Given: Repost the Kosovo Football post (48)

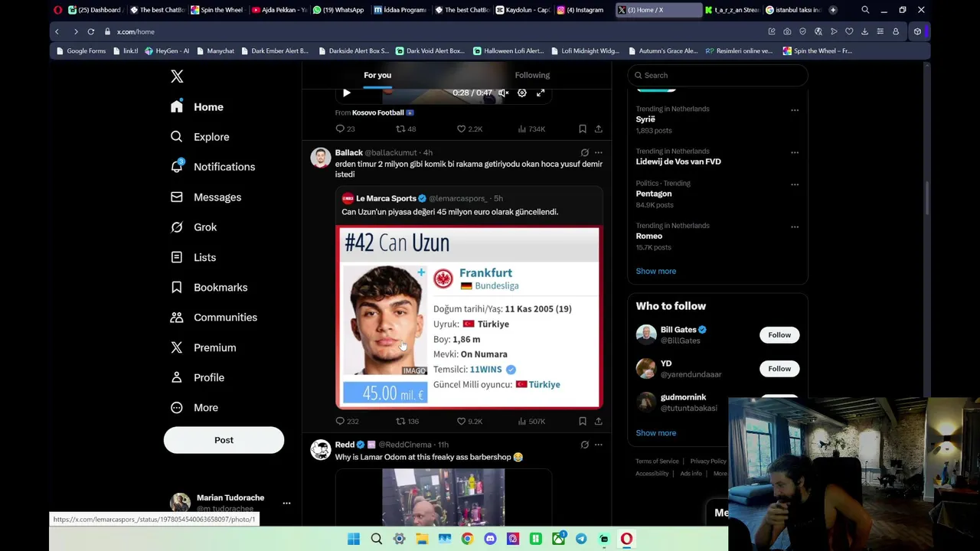Looking at the screenshot, I should 406,129.
